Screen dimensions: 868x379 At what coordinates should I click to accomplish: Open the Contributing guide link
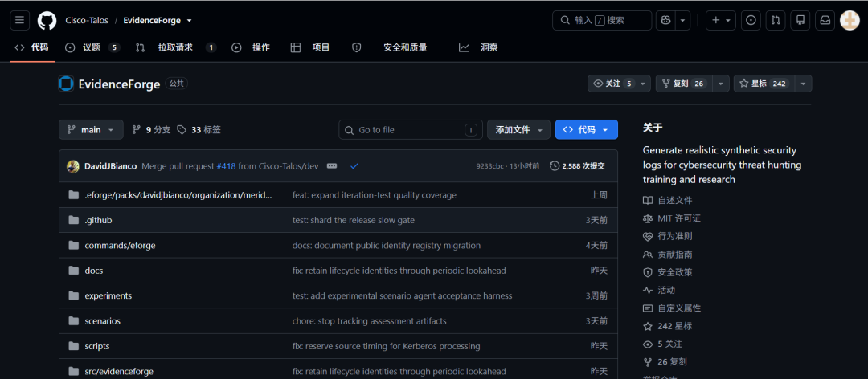tap(667, 255)
